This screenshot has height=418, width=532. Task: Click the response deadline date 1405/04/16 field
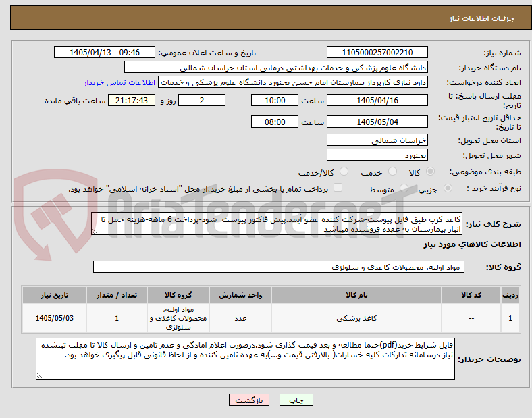377,101
